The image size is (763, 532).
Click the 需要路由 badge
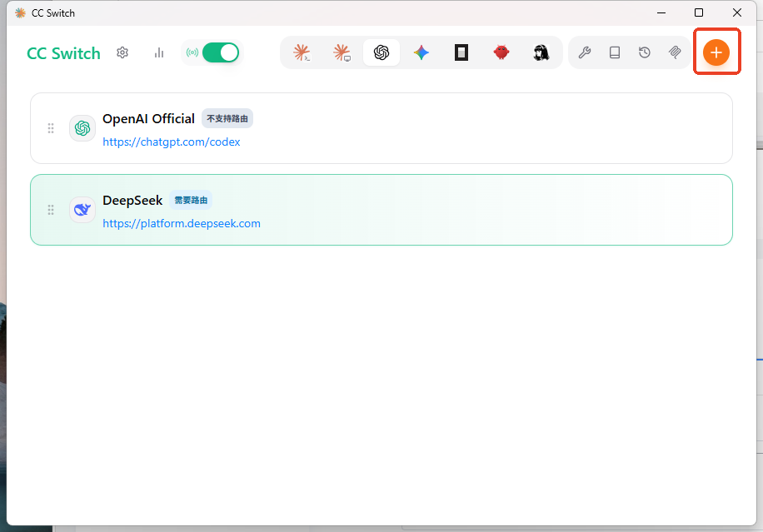(191, 201)
